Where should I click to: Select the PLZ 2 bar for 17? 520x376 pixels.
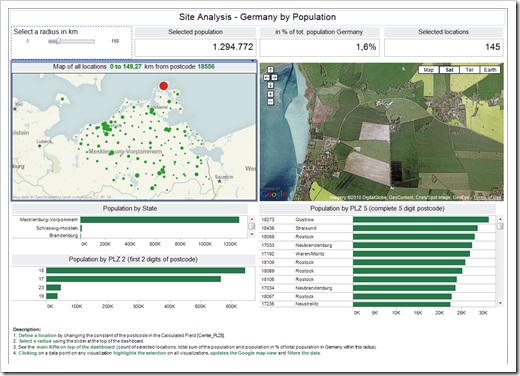click(133, 279)
